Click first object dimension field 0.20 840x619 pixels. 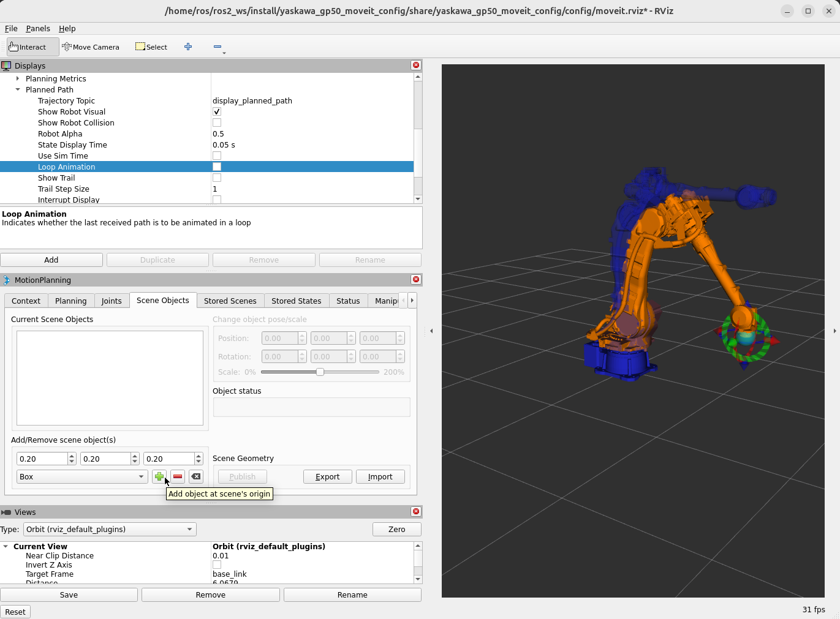[42, 459]
